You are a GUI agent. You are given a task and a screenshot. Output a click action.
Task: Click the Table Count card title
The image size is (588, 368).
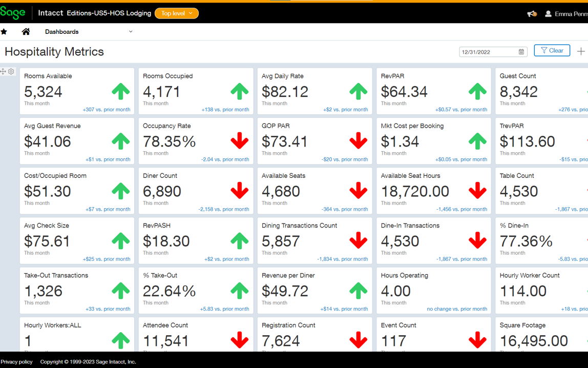point(517,176)
